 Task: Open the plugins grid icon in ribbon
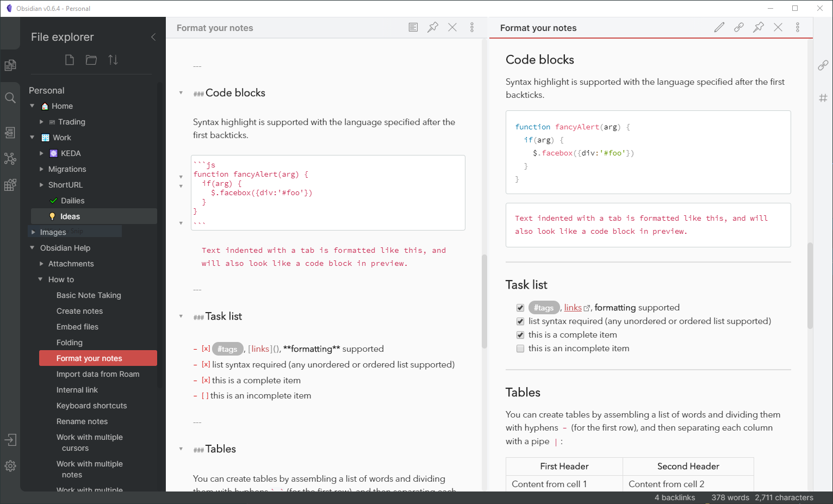click(x=10, y=185)
